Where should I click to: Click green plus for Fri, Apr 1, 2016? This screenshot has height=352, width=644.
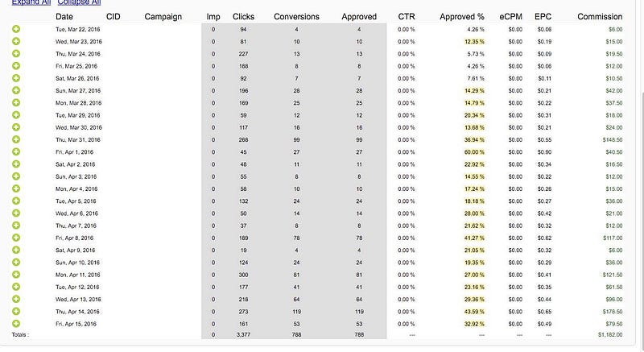(17, 151)
